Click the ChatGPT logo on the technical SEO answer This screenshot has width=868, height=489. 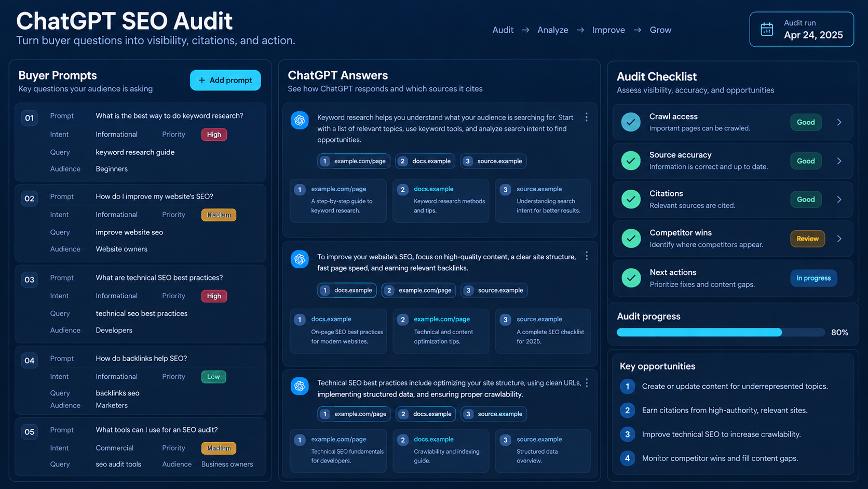tap(300, 386)
